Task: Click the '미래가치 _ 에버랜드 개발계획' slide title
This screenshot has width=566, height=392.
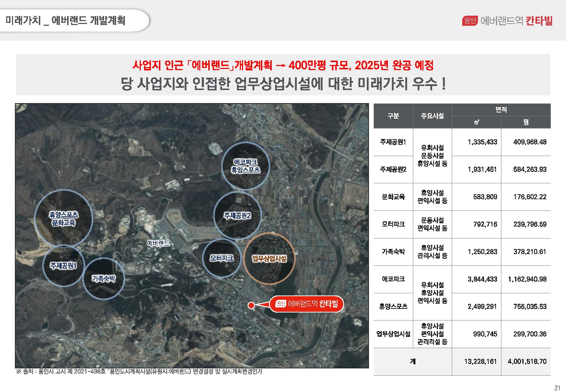Action: tap(66, 20)
